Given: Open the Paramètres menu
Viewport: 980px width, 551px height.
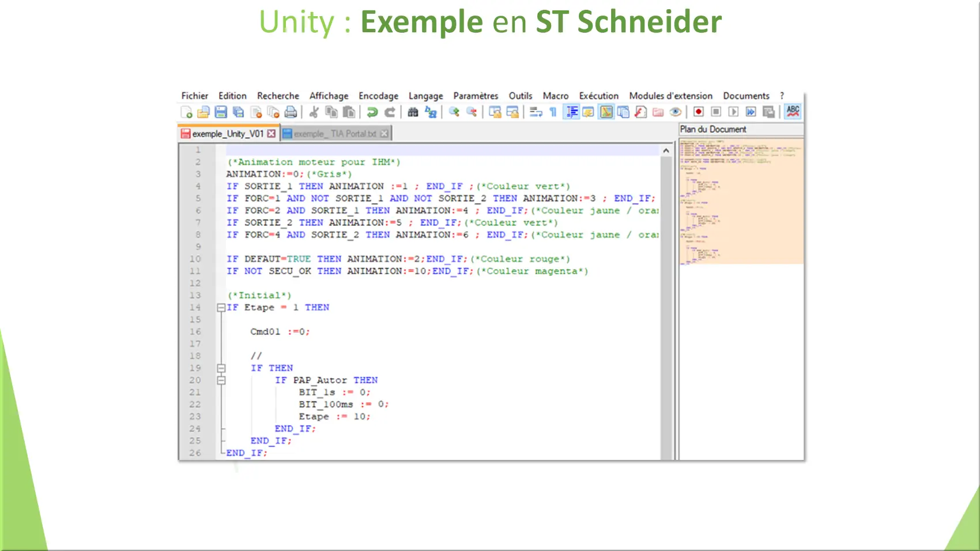Looking at the screenshot, I should [x=476, y=96].
